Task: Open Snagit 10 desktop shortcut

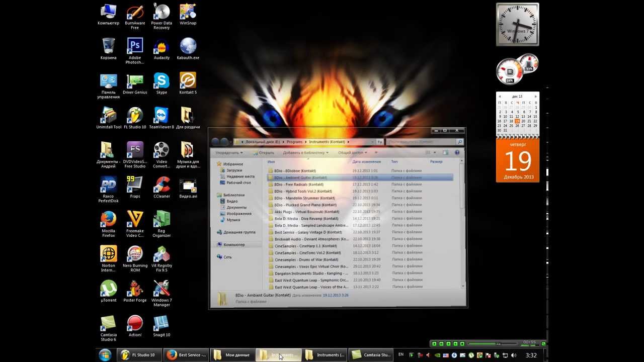Action: click(162, 326)
